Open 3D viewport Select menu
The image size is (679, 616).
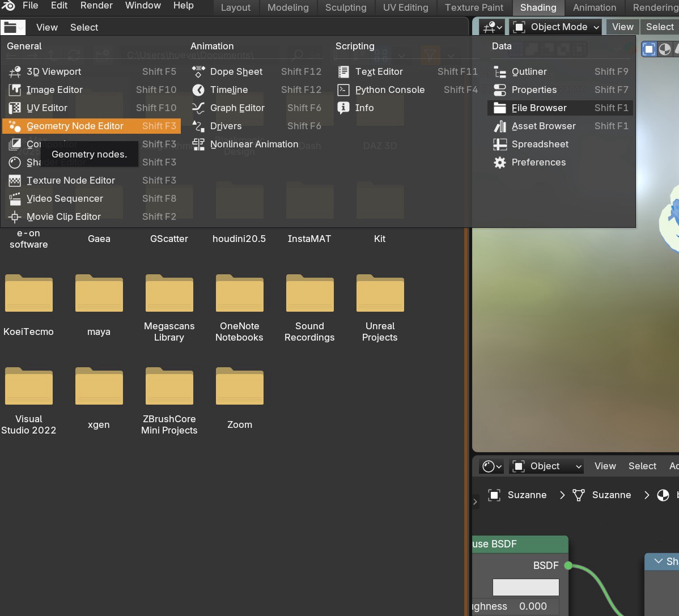(660, 27)
